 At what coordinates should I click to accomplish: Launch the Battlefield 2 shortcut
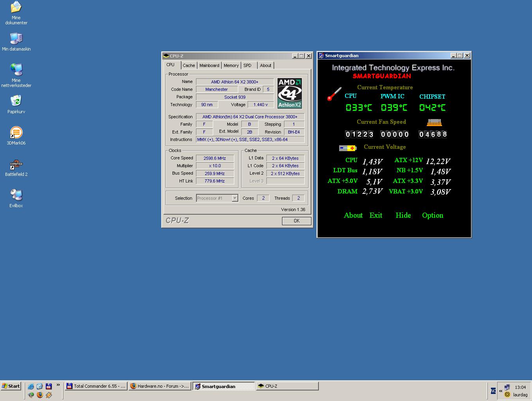pos(16,167)
